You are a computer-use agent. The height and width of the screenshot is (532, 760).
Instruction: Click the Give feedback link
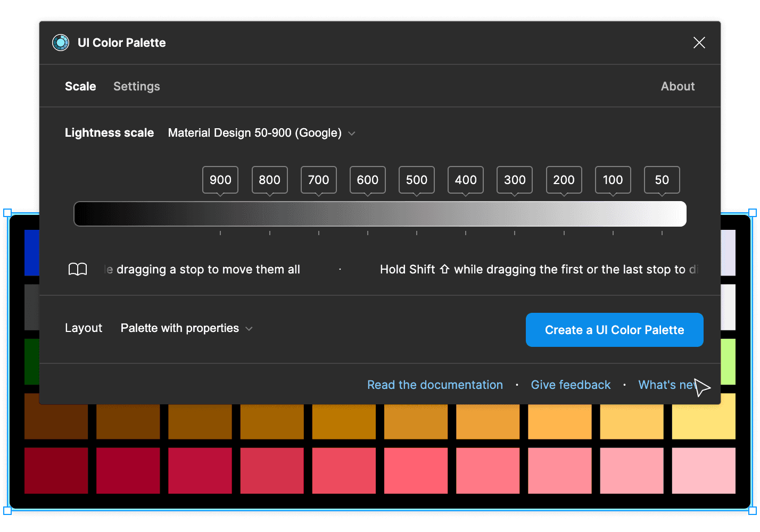[571, 385]
